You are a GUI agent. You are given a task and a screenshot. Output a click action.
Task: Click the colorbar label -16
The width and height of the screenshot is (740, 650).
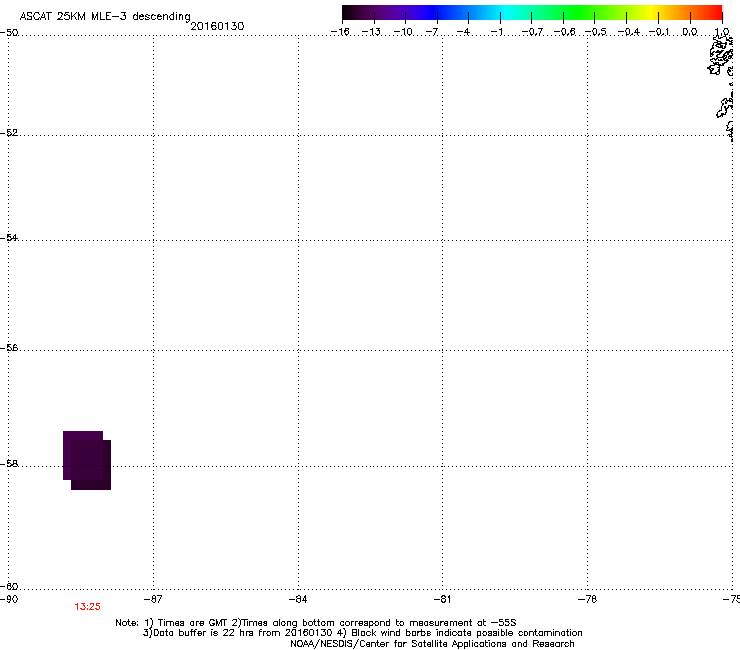pyautogui.click(x=340, y=32)
